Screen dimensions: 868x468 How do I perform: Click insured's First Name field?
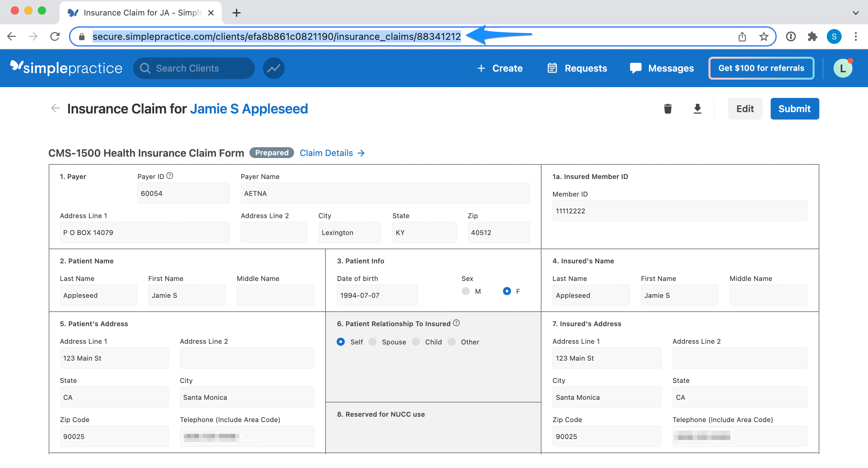[x=679, y=295]
